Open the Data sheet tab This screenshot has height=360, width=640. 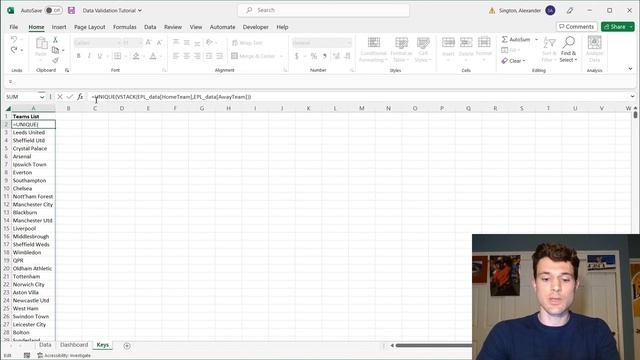[45, 345]
